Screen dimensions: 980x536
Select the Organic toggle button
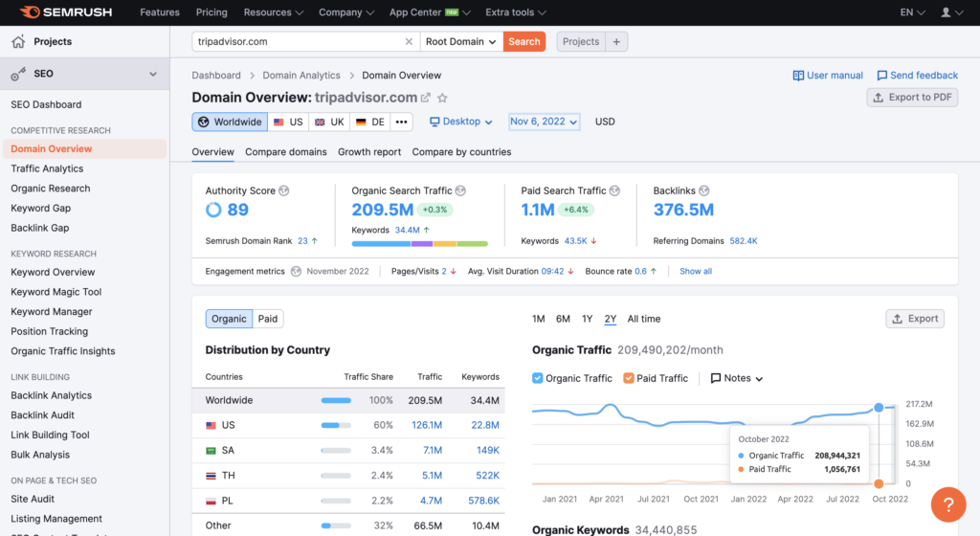229,319
